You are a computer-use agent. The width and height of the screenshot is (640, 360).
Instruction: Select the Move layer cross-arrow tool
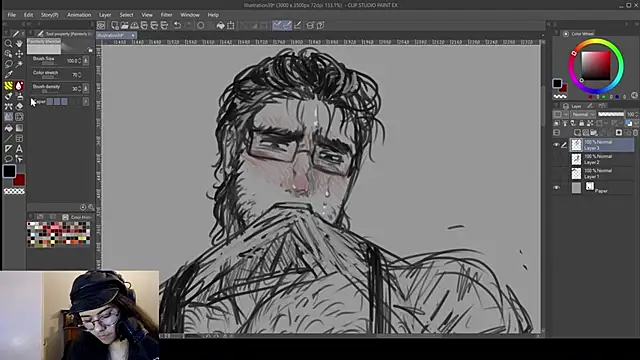point(19,54)
